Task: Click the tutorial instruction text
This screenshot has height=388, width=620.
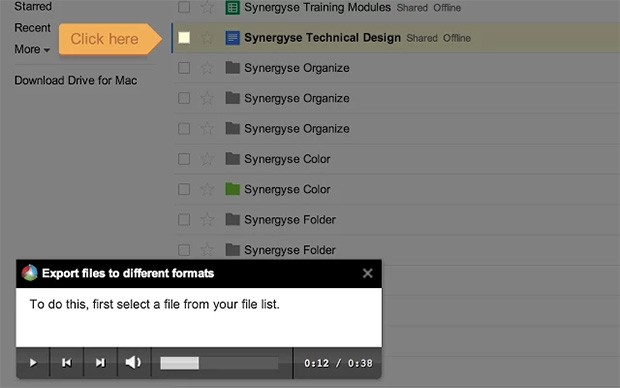Action: pos(155,304)
